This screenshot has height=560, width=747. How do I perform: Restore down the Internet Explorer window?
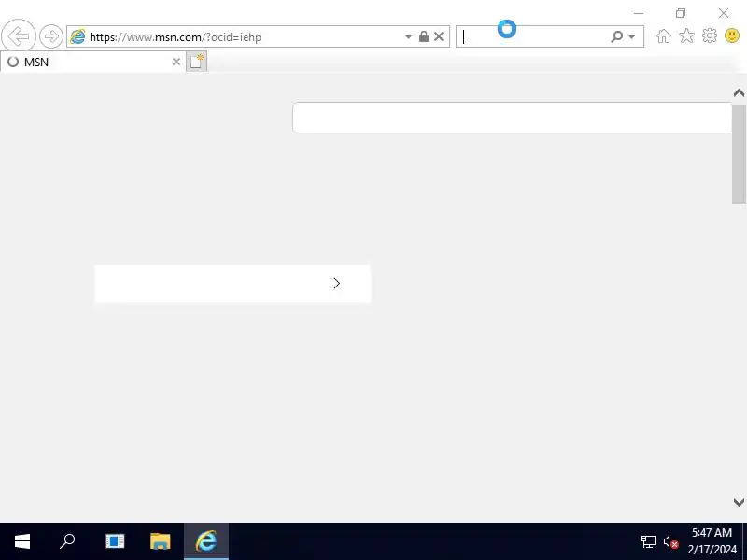point(681,13)
